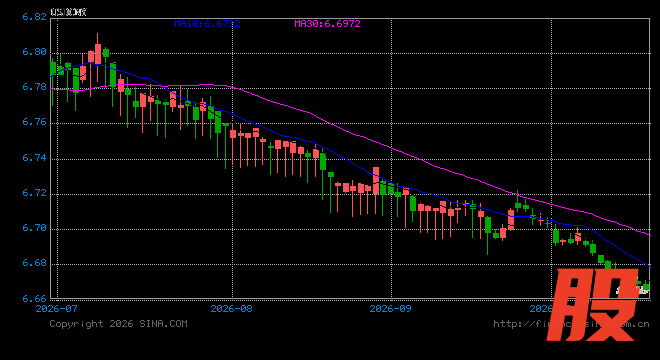Click the 6.76 price axis label
The width and height of the screenshot is (660, 360).
tap(34, 122)
